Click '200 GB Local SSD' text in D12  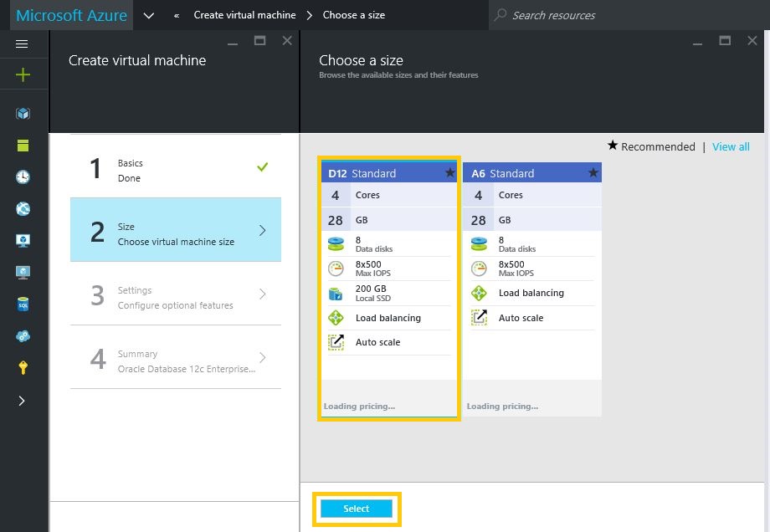[x=373, y=293]
